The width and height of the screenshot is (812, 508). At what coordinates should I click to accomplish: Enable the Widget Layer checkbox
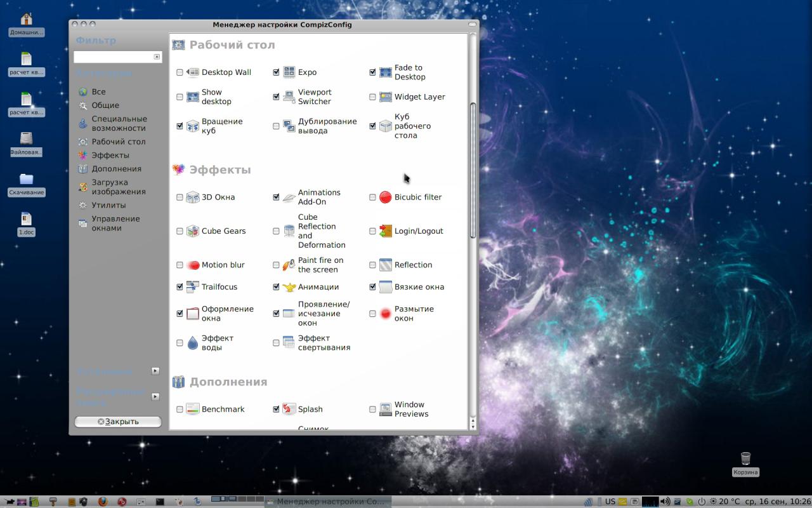point(372,97)
